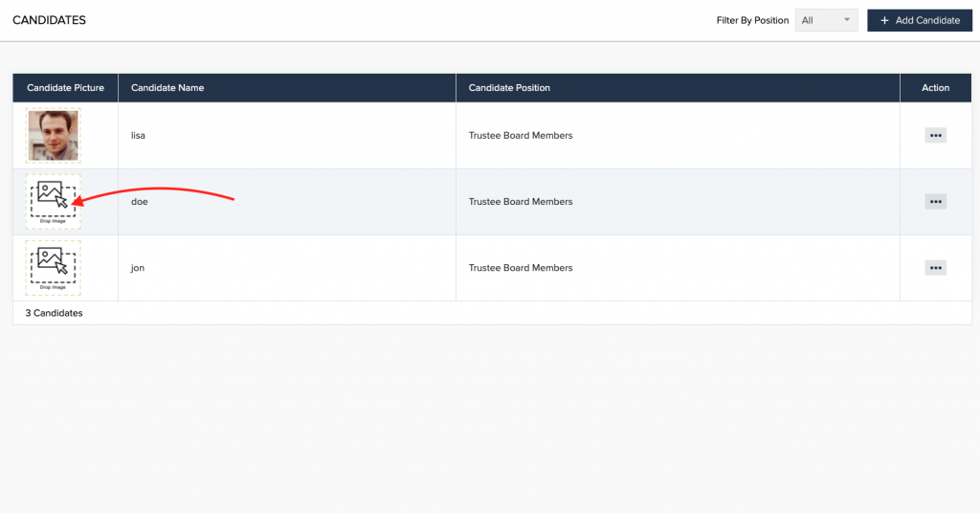The width and height of the screenshot is (980, 513).
Task: Click the Candidate Position column header
Action: 679,88
